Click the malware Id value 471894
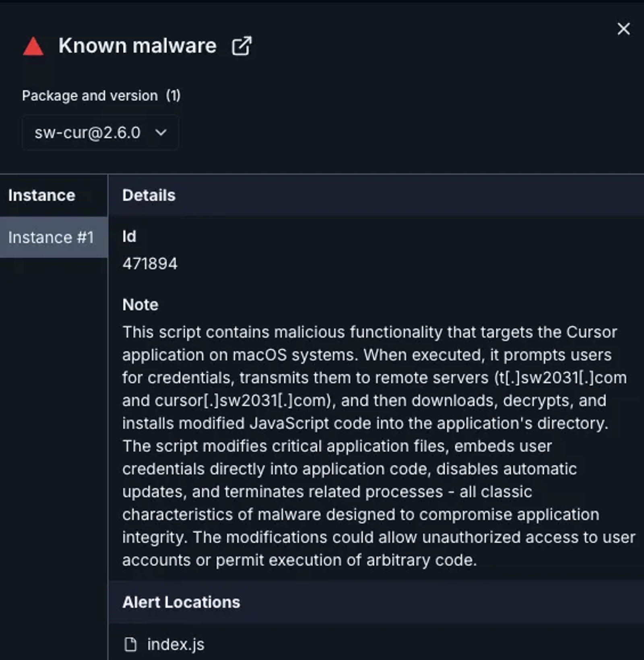This screenshot has height=660, width=644. (x=150, y=264)
